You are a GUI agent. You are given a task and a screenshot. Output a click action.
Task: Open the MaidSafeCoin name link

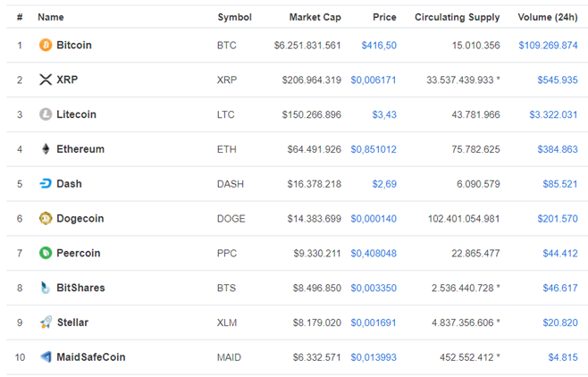[91, 356]
